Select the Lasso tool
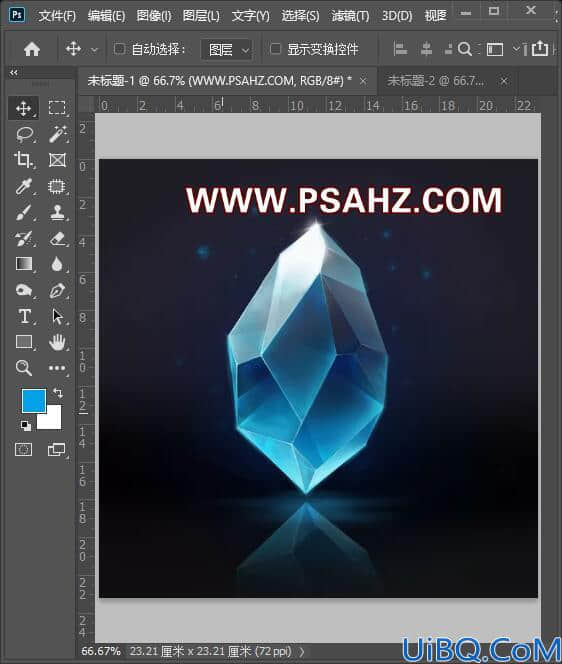 24,134
